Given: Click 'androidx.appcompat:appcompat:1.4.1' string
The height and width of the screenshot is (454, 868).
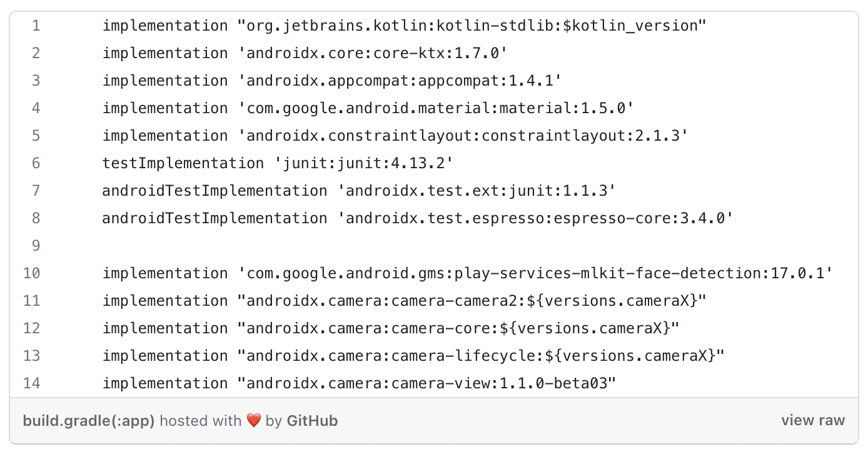Looking at the screenshot, I should click(x=400, y=81).
